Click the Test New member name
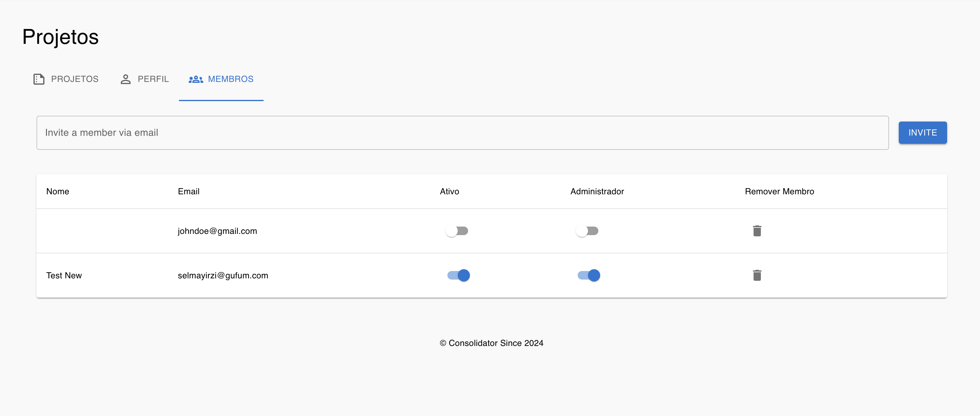980x416 pixels. [64, 275]
